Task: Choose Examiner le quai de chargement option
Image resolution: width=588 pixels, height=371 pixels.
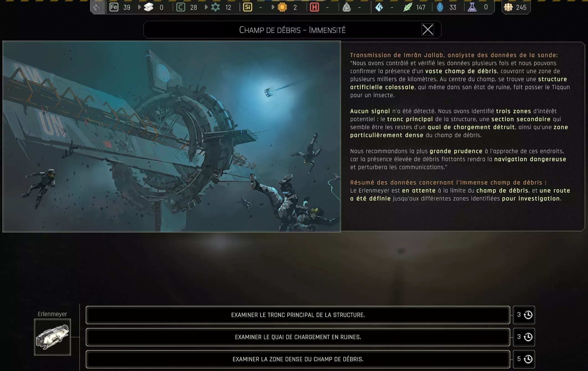Action: (298, 337)
